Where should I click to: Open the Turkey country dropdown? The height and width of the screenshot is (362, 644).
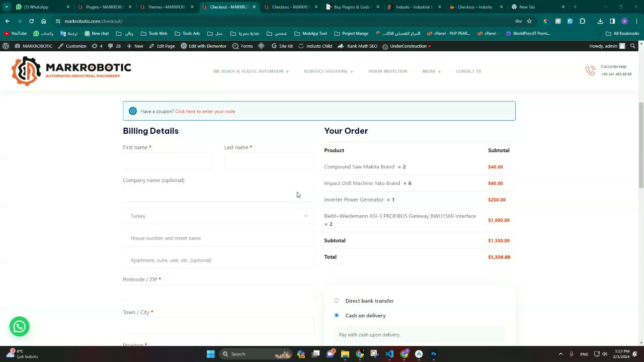click(x=218, y=216)
